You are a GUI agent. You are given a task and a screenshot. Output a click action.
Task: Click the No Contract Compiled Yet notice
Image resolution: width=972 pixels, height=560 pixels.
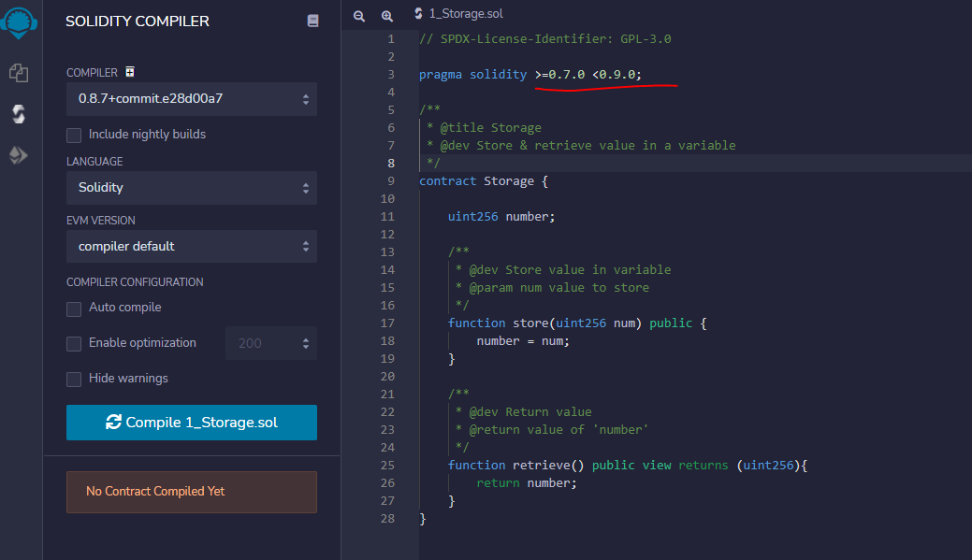(x=192, y=492)
